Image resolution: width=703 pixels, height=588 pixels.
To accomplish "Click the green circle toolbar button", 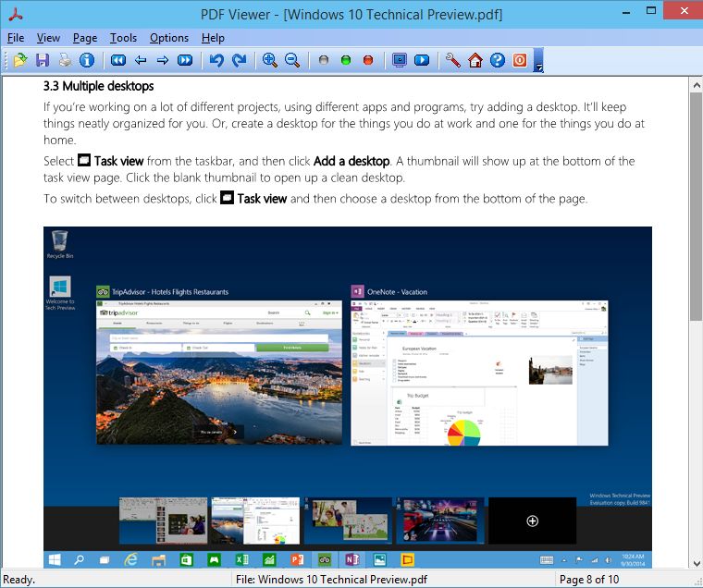I will point(346,60).
